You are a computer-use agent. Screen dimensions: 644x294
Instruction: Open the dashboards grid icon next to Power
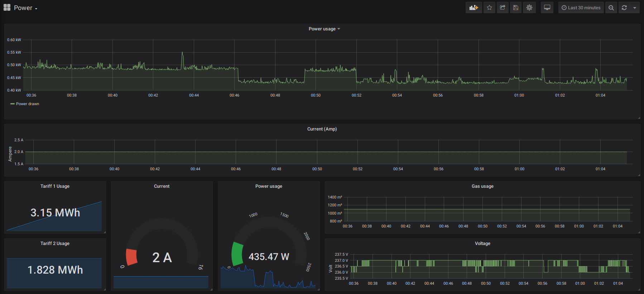7,8
